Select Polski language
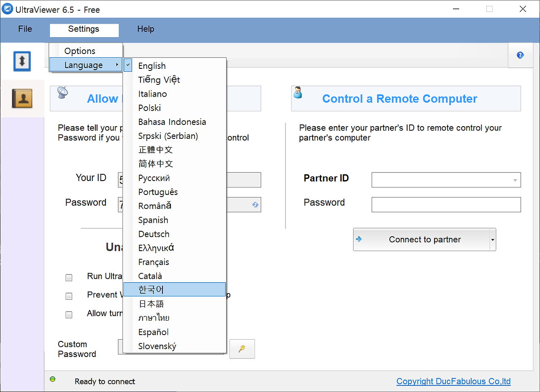 click(x=175, y=108)
